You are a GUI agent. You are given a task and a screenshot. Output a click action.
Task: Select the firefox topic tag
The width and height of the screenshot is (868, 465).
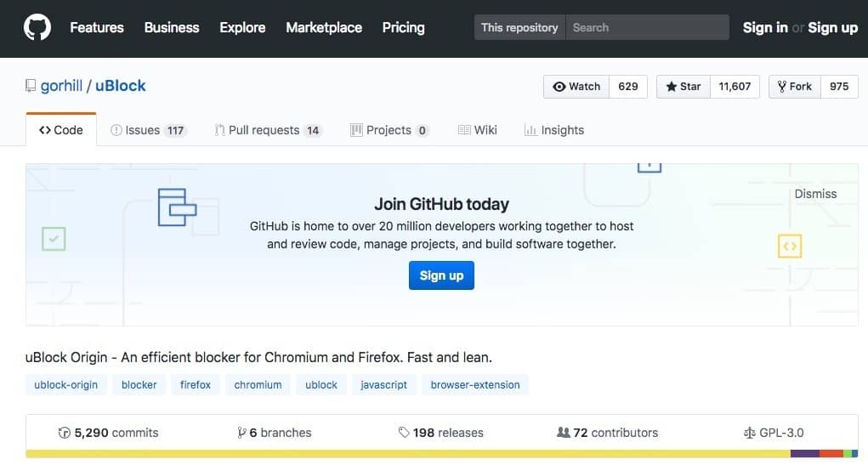coord(196,385)
